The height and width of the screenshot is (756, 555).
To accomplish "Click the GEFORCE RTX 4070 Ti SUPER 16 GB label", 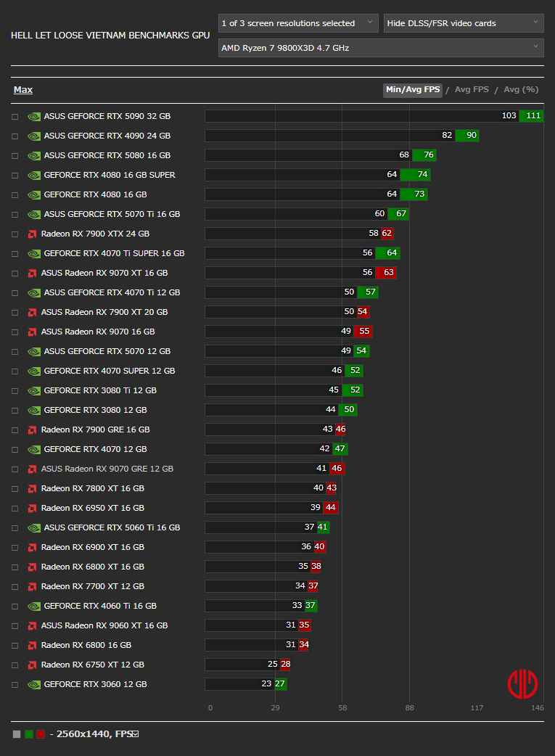I will 115,253.
